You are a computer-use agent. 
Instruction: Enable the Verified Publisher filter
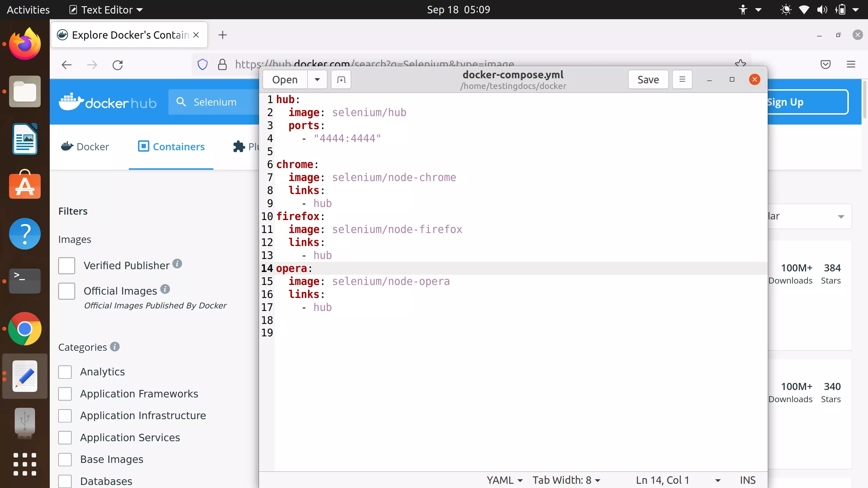[x=66, y=266]
